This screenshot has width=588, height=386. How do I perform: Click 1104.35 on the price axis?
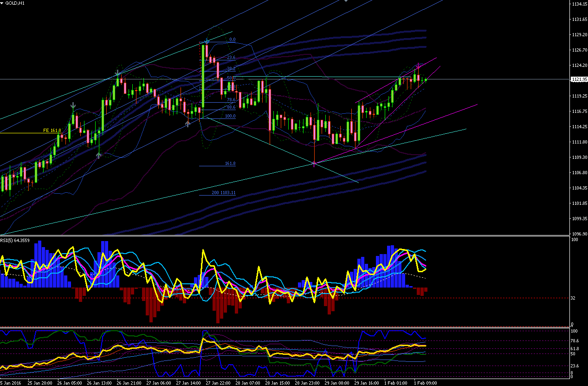579,188
